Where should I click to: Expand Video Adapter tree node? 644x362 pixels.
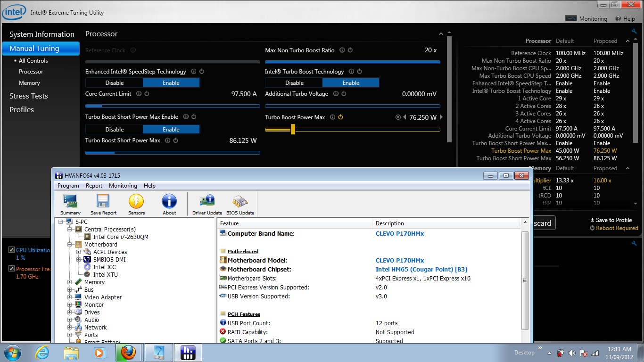pos(70,297)
